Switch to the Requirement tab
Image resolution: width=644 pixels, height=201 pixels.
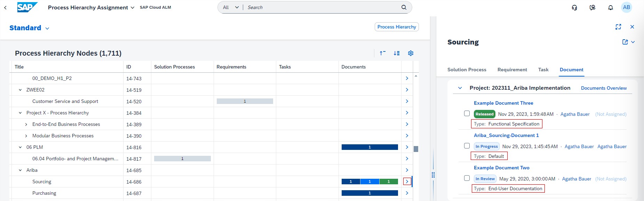coord(512,70)
